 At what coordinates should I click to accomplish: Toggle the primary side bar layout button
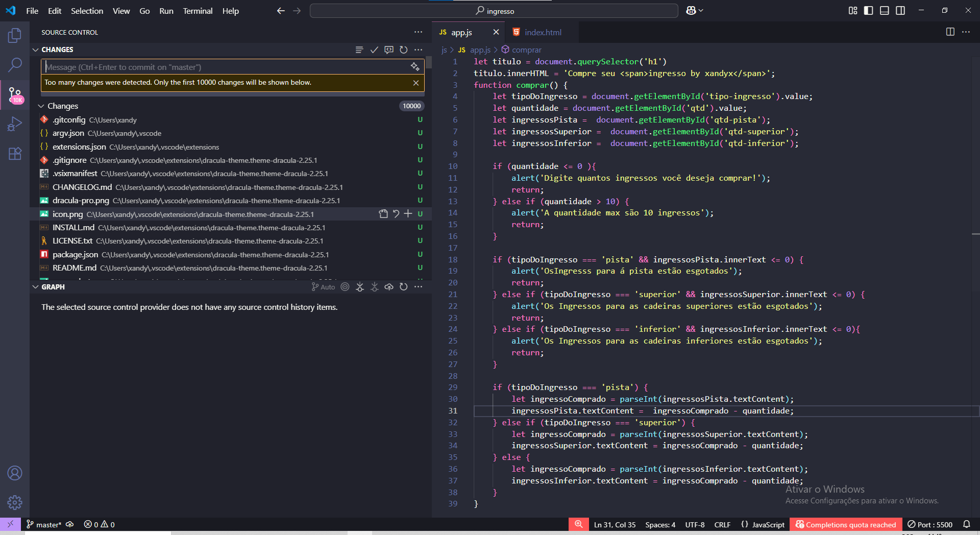869,11
